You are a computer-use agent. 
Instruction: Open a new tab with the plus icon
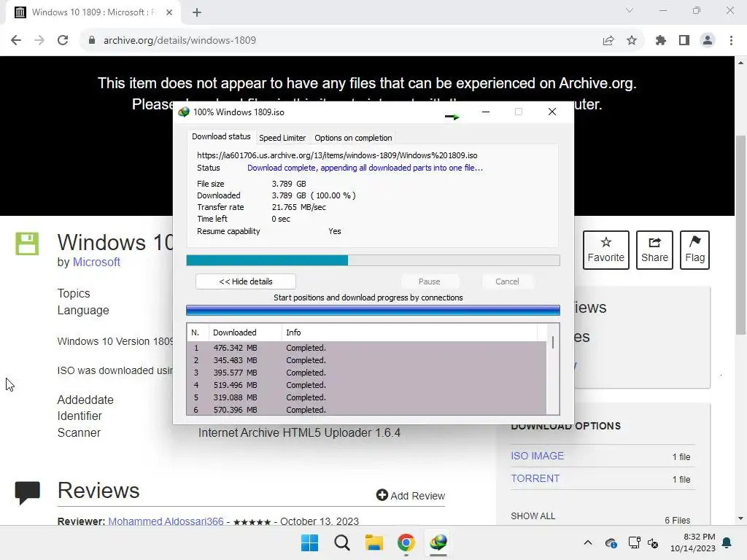(197, 13)
